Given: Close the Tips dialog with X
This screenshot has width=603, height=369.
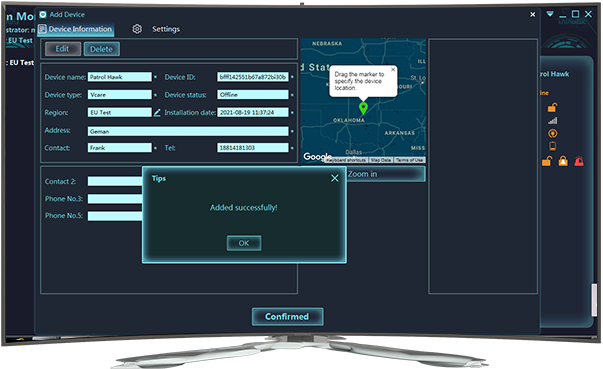Looking at the screenshot, I should [335, 178].
